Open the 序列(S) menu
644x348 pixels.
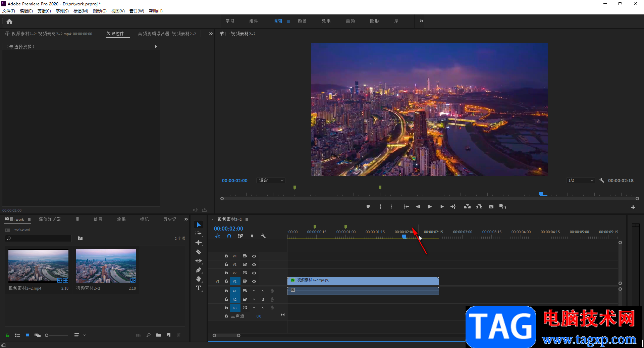pos(62,11)
